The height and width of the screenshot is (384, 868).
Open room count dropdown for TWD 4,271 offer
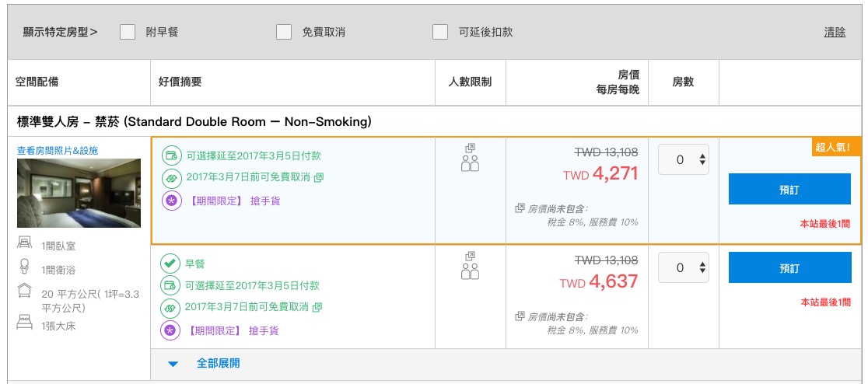click(x=684, y=160)
